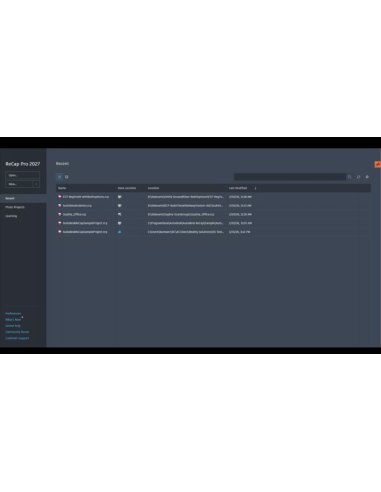
Task: Open the Preferences link
Action: coord(13,313)
